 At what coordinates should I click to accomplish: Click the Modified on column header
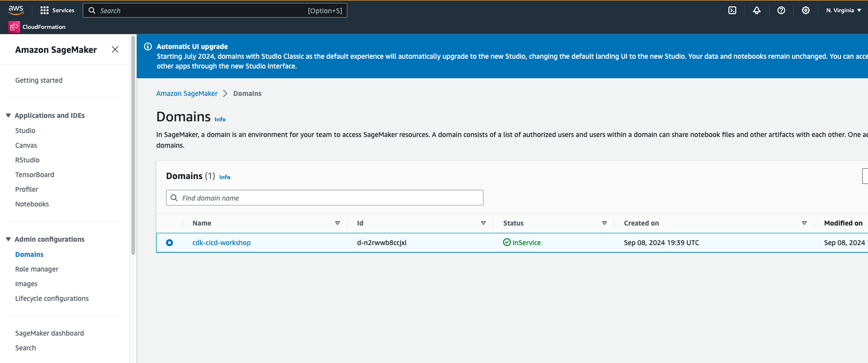click(843, 223)
